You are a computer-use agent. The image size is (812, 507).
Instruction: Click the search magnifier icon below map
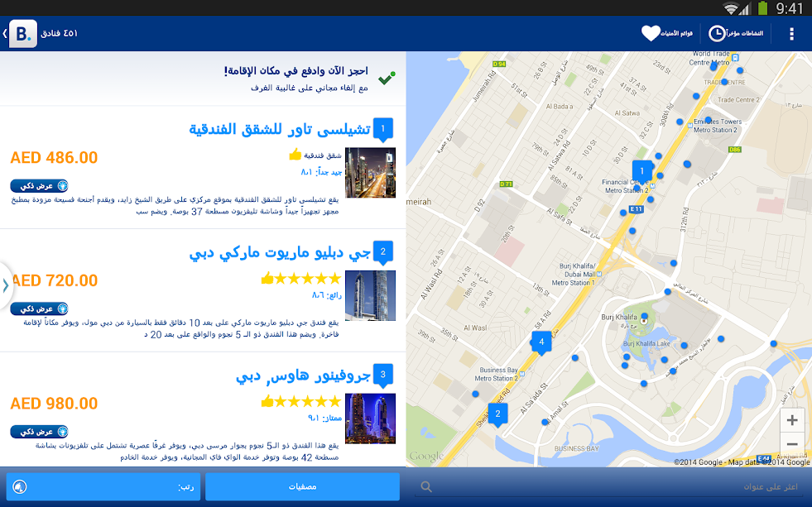coord(426,486)
